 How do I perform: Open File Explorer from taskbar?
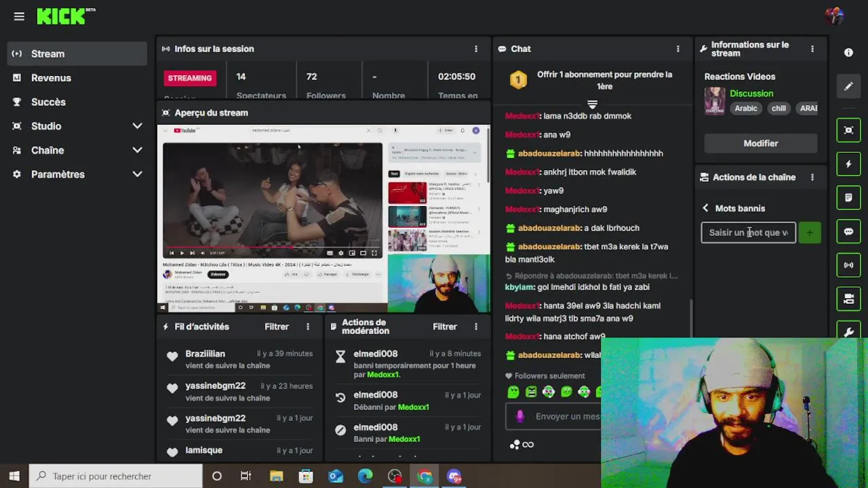pyautogui.click(x=276, y=476)
